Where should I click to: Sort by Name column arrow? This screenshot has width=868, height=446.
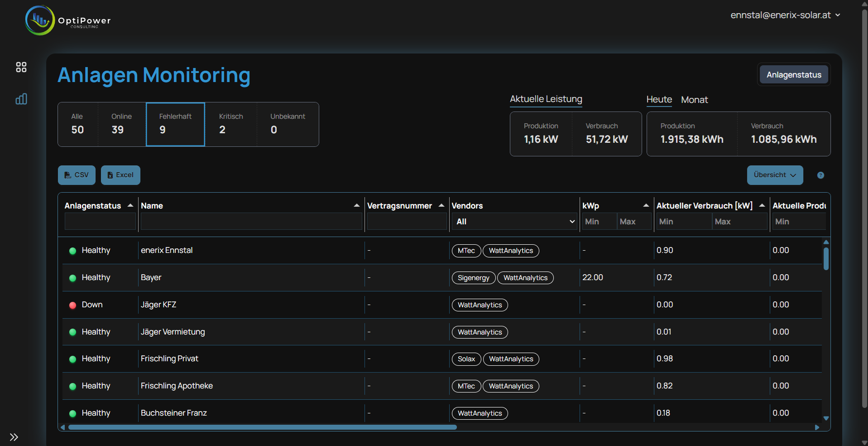pyautogui.click(x=357, y=205)
